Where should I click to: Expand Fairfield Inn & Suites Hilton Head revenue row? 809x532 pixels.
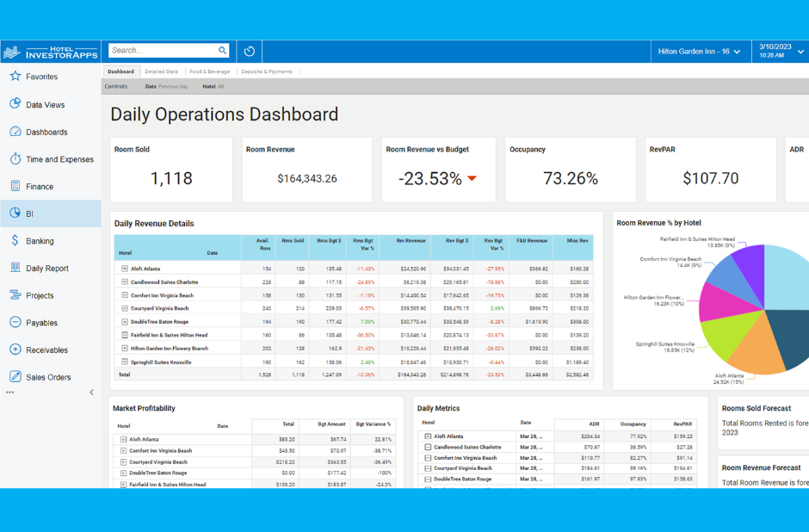click(124, 335)
